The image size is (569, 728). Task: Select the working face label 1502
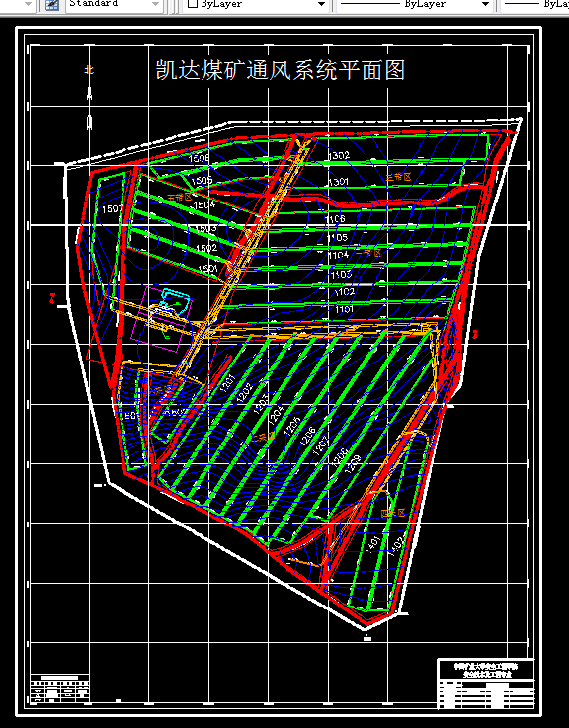click(206, 248)
